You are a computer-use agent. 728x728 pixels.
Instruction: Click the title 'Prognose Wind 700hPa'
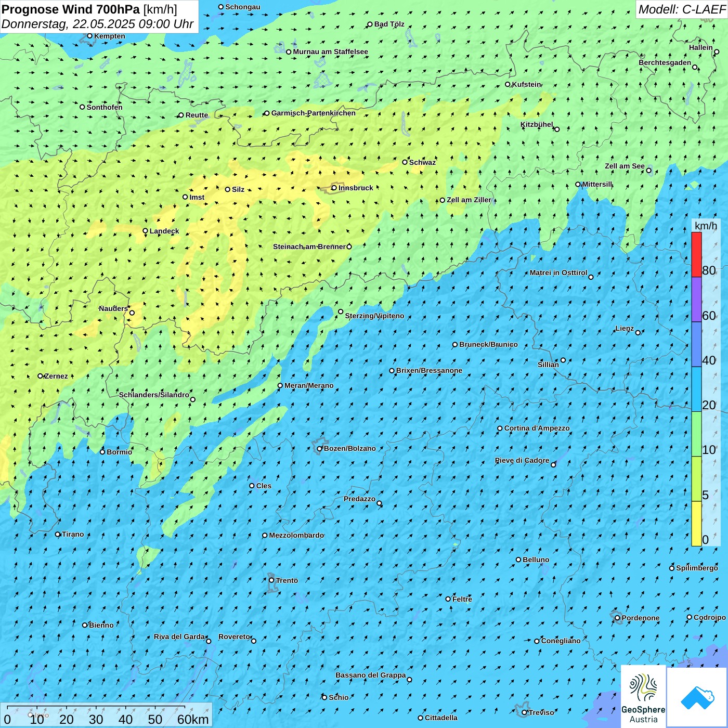pyautogui.click(x=71, y=9)
